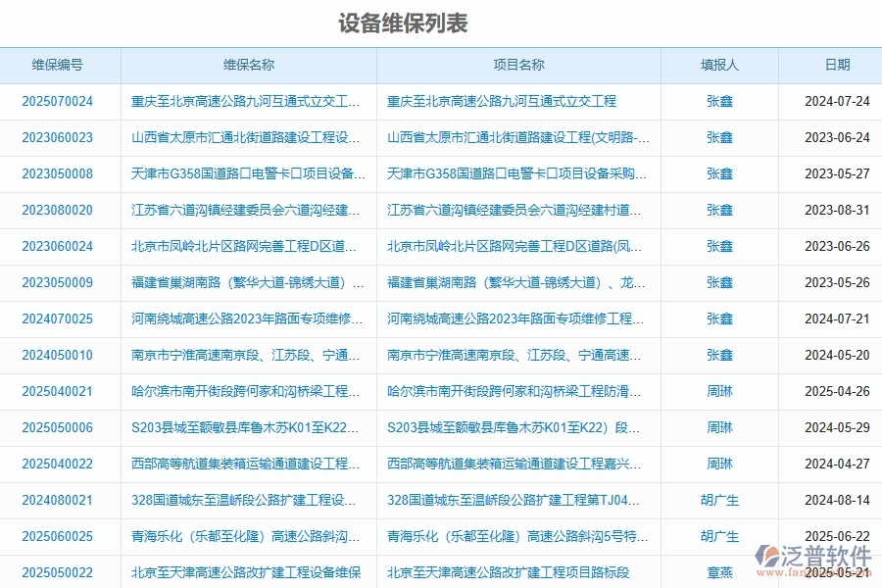882x588 pixels.
Task: View 重庆至北京高速公路九河互通式立交工程 maintenance name
Action: tap(245, 101)
